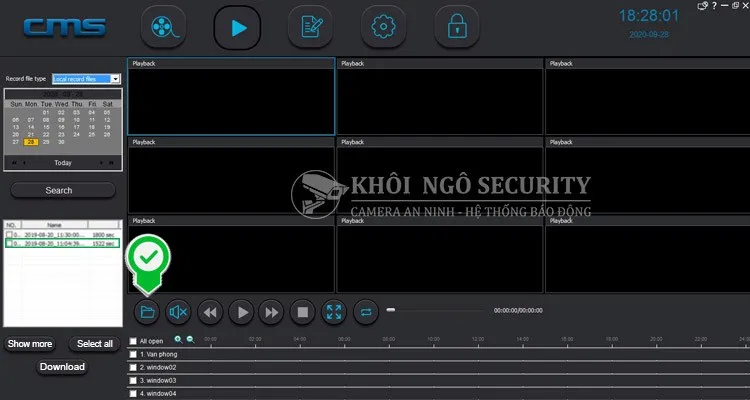
Task: Tick the checkbox of the 1522 sec recording
Action: coord(9,244)
